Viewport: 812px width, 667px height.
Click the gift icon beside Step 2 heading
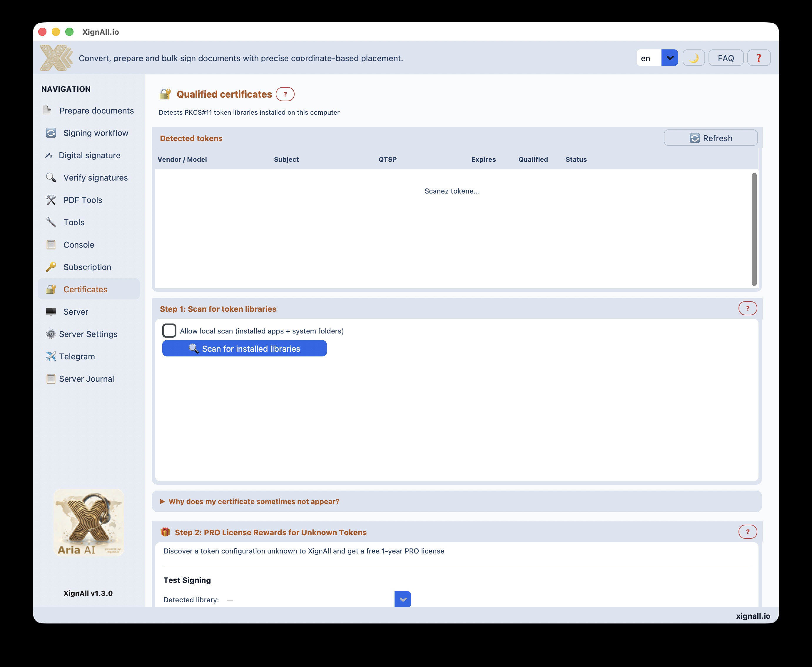pos(166,532)
